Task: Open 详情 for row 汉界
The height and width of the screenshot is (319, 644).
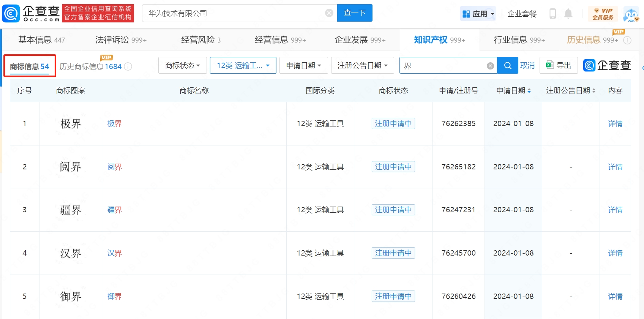Action: (615, 253)
